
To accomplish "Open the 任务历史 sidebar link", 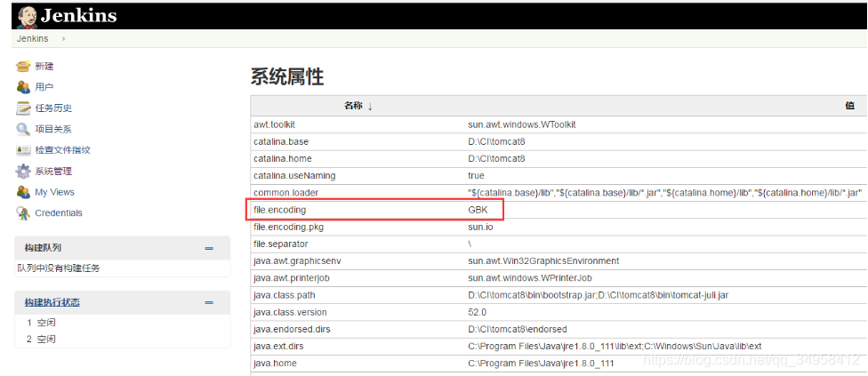I will click(53, 108).
